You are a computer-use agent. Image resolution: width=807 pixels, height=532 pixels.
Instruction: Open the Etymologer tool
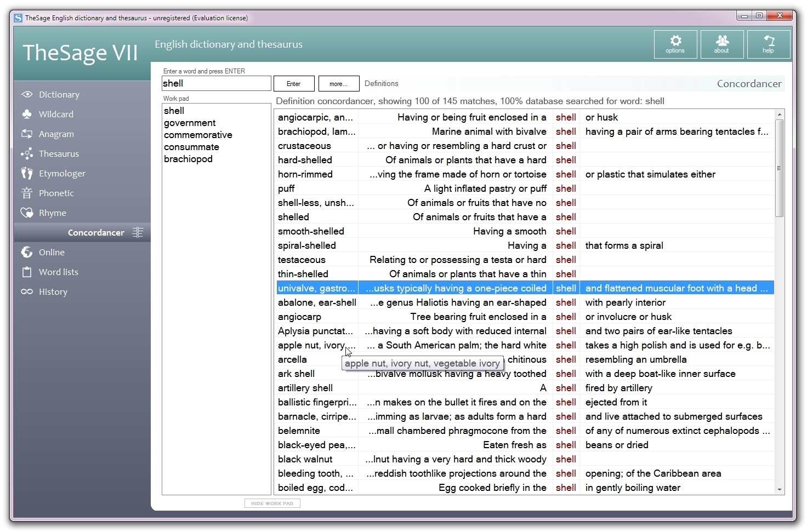point(61,173)
